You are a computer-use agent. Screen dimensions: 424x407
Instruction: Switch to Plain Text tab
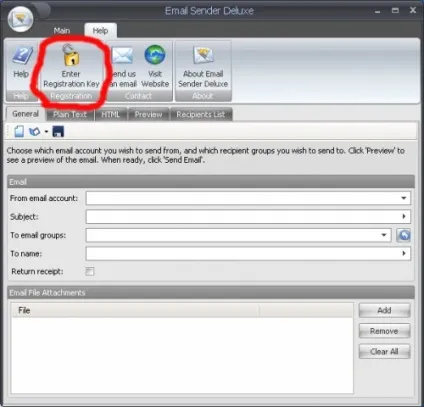tap(70, 114)
